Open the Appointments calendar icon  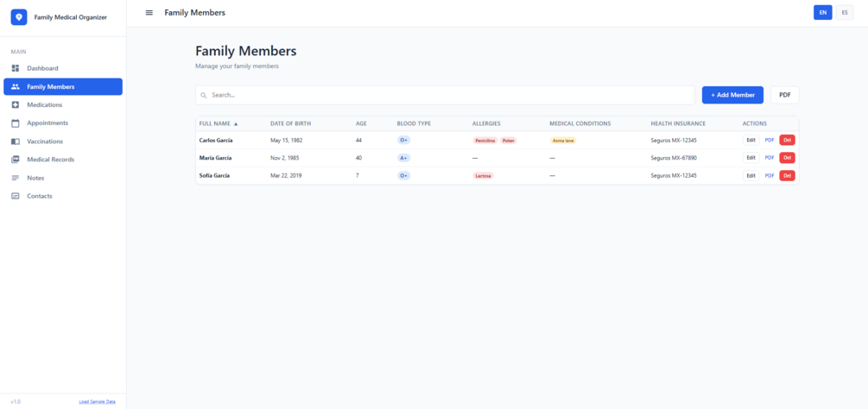click(x=16, y=123)
